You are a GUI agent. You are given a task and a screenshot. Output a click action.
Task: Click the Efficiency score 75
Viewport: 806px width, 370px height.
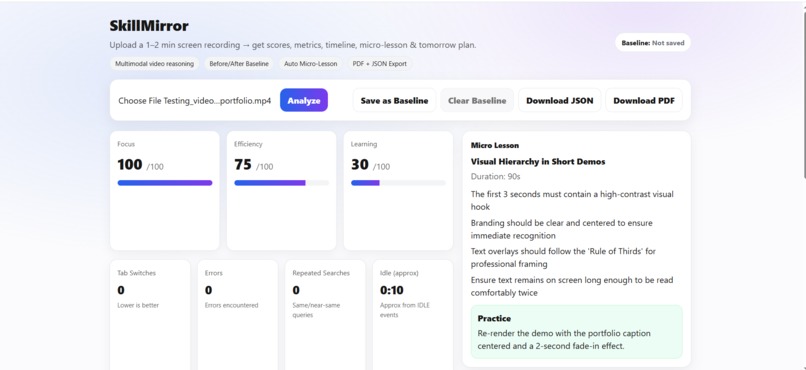pos(243,164)
